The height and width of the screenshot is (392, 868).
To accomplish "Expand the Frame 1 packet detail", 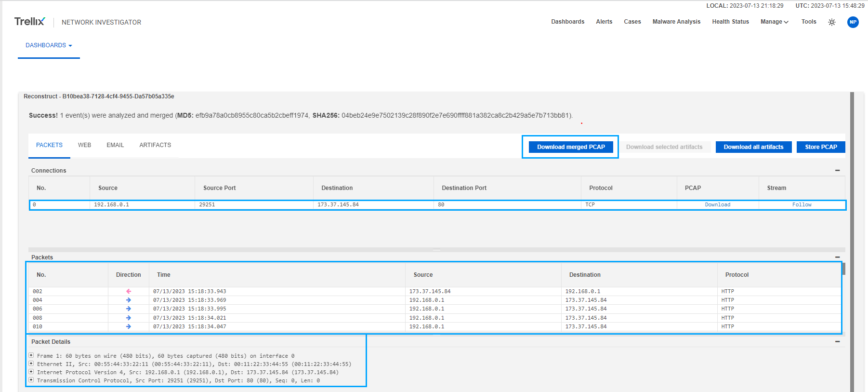I will 31,355.
